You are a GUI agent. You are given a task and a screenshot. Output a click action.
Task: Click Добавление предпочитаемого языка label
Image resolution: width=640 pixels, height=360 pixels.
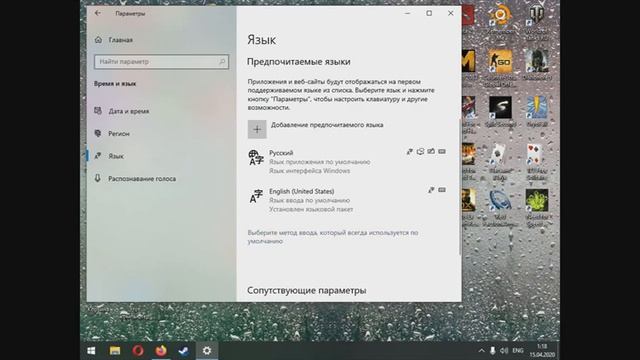pyautogui.click(x=327, y=125)
